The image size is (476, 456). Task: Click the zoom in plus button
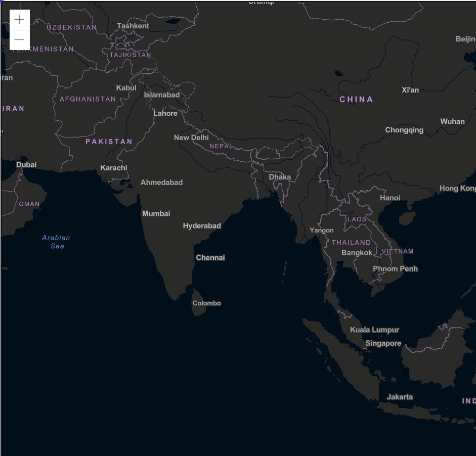[x=20, y=20]
